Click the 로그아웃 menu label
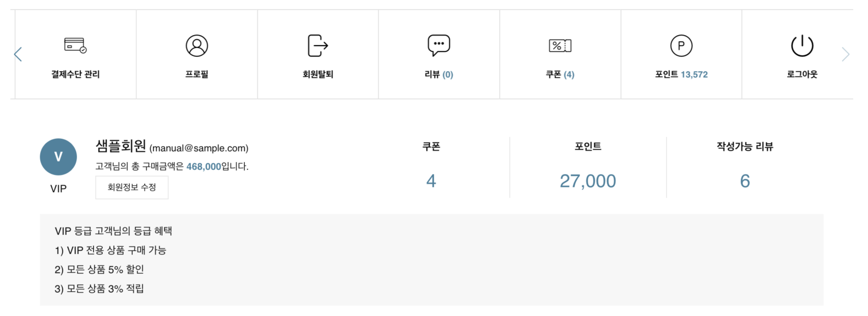 click(x=802, y=74)
